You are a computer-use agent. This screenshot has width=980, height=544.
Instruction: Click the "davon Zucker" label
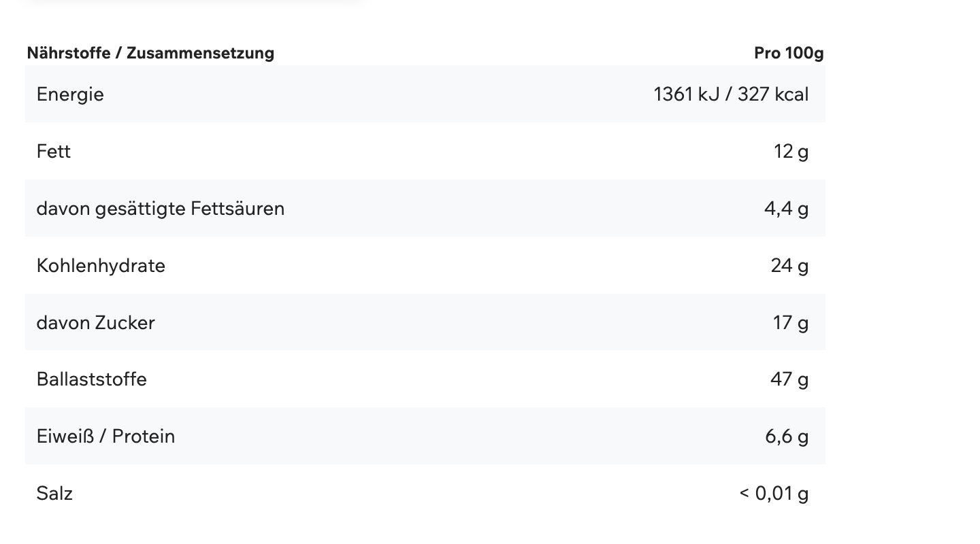coord(96,323)
